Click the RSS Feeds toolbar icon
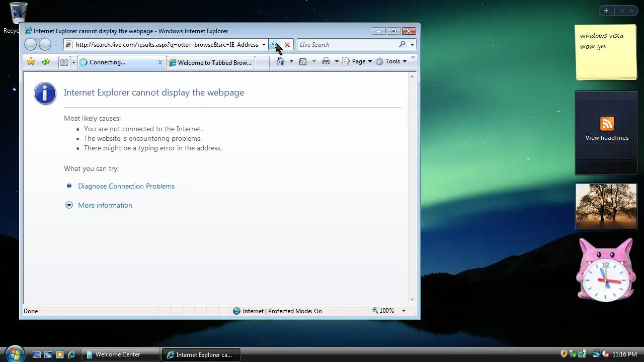 pyautogui.click(x=303, y=61)
